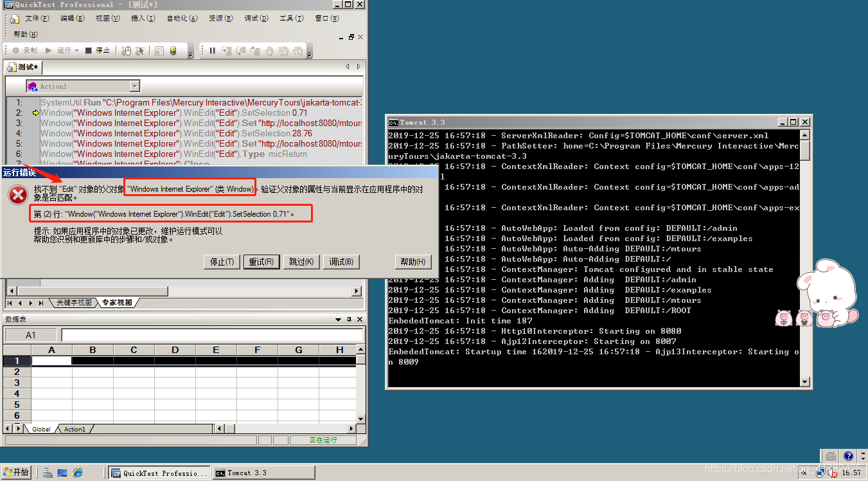Screen dimensions: 868x481
Task: Click the Step Over debug icon
Action: pyautogui.click(x=242, y=51)
